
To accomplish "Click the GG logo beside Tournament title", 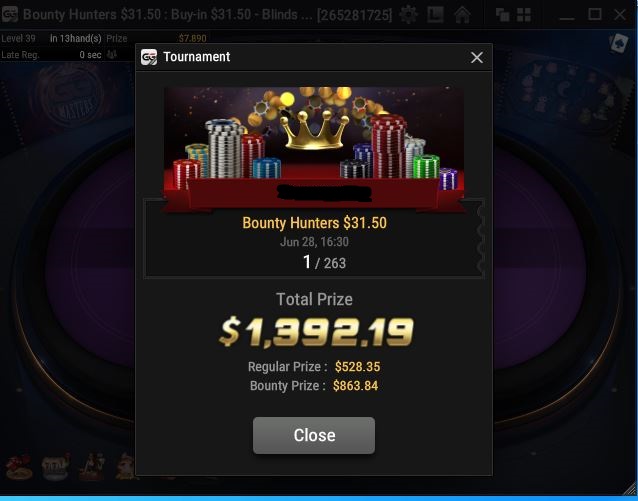I will coord(149,57).
